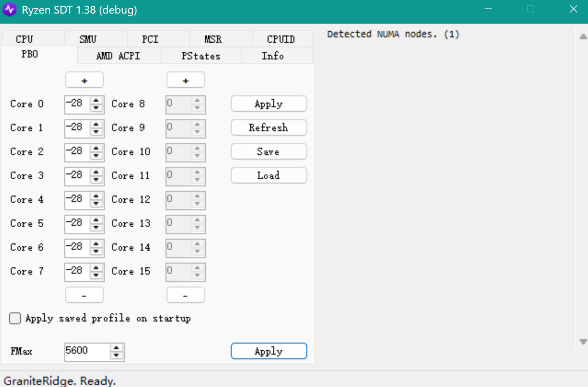Decrease Core 5 offset with down arrow
The width and height of the screenshot is (588, 387).
click(96, 227)
